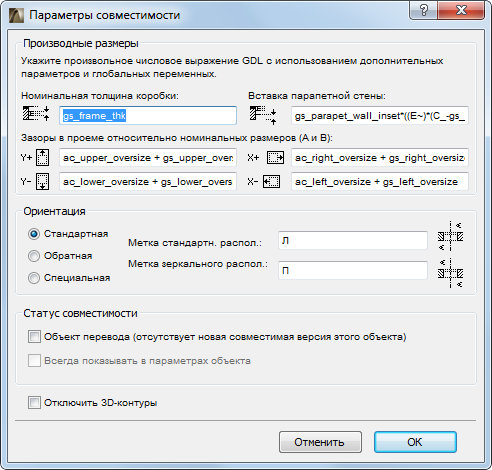Select the Обратная orientation radio button
This screenshot has width=492, height=470.
[x=34, y=256]
